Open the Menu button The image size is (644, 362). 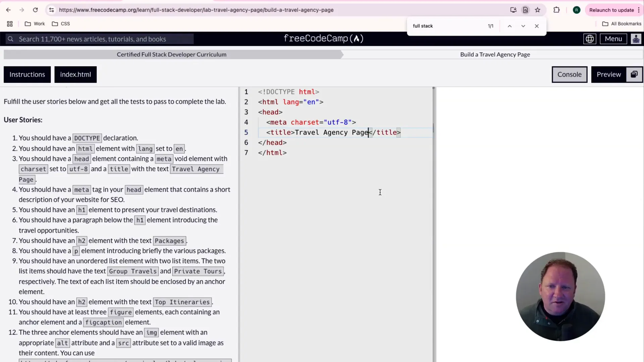point(613,39)
